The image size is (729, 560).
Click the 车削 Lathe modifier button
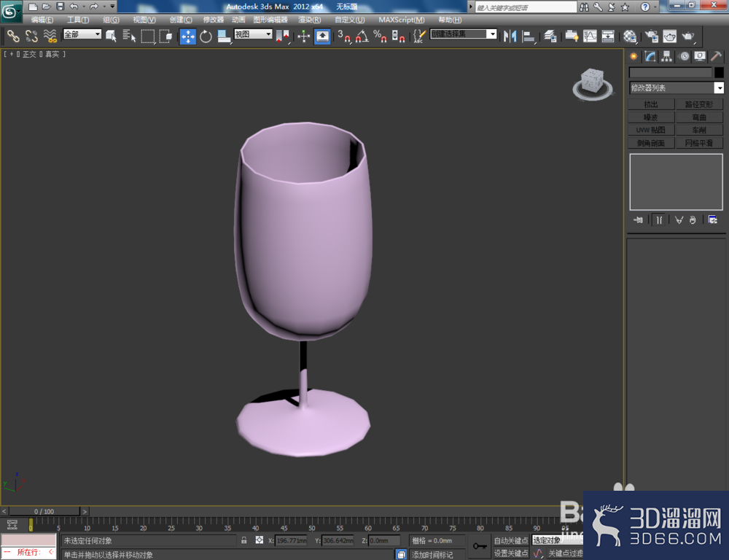pyautogui.click(x=699, y=130)
